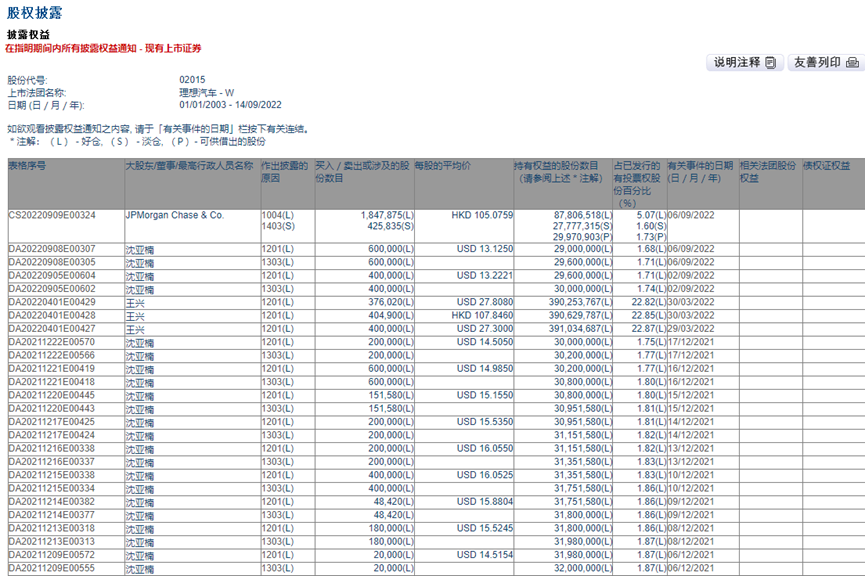Select 王兴 in row DA20220401E00427
This screenshot has width=865, height=576.
click(x=135, y=329)
